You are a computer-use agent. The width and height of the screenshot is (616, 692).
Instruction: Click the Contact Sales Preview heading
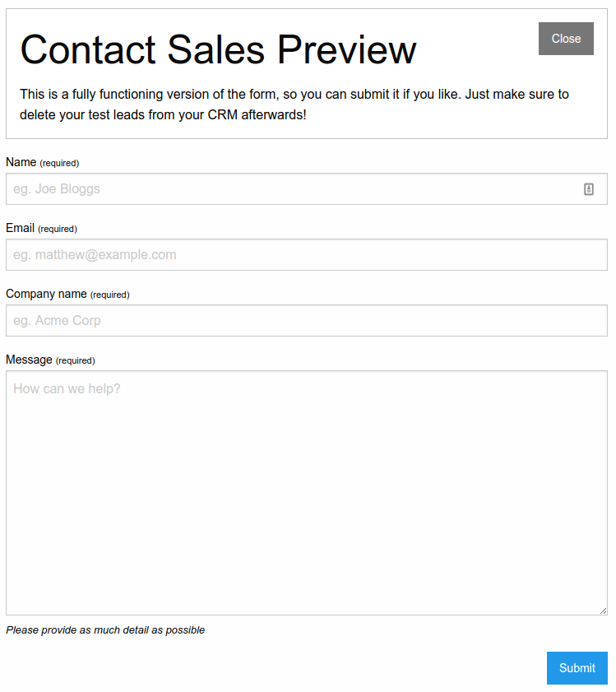(x=218, y=50)
